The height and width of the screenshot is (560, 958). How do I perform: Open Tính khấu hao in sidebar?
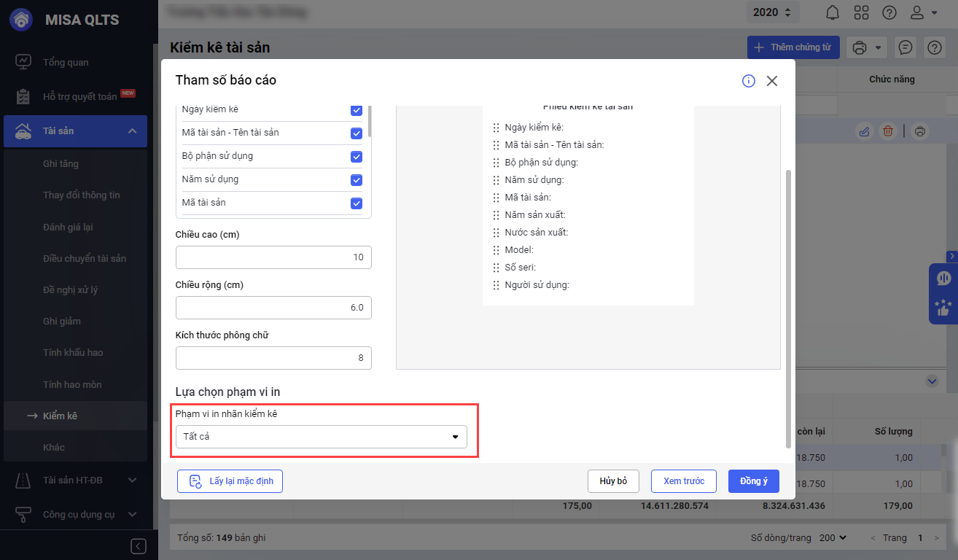click(73, 352)
